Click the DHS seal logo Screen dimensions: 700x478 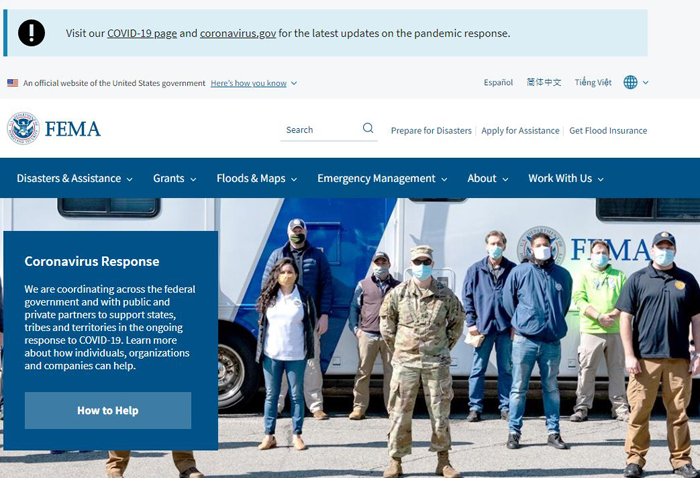coord(23,128)
